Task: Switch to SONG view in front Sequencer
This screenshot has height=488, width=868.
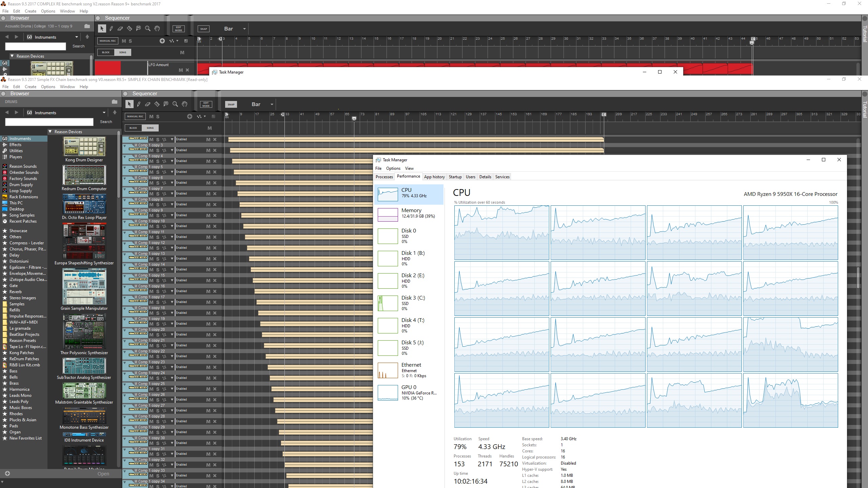Action: pos(150,128)
